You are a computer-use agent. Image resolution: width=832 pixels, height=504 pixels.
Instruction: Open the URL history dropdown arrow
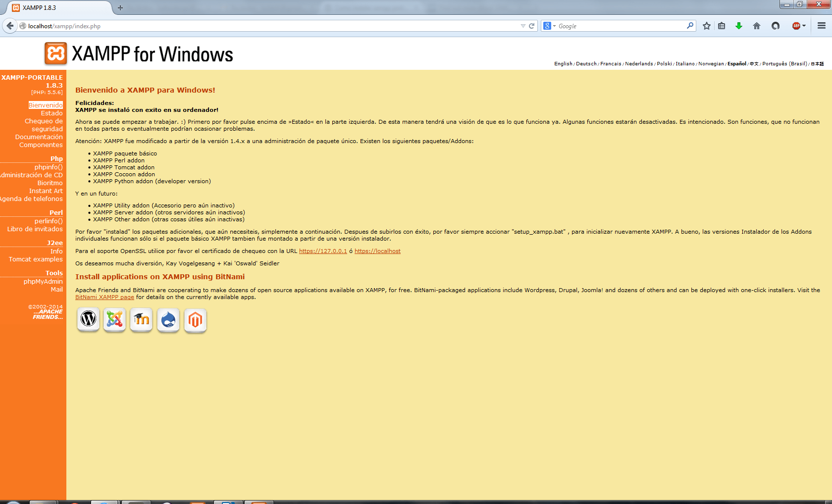[x=523, y=26]
